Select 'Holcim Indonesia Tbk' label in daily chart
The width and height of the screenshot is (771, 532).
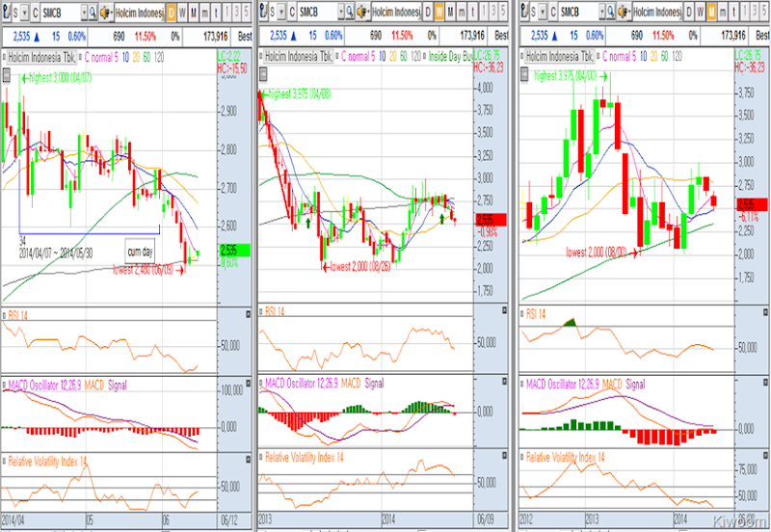click(x=41, y=58)
